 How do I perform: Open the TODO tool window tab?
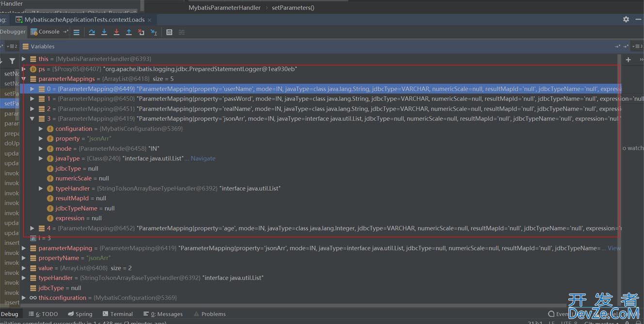click(43, 314)
